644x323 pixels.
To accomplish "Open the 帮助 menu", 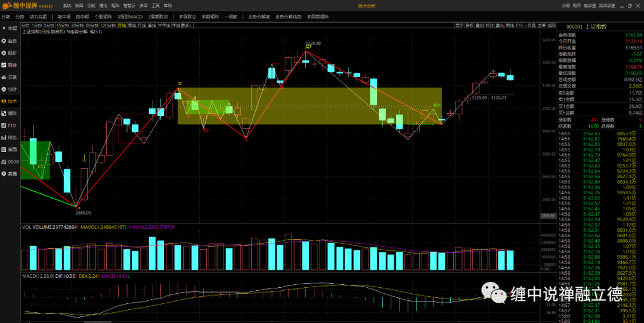I will click(x=168, y=6).
